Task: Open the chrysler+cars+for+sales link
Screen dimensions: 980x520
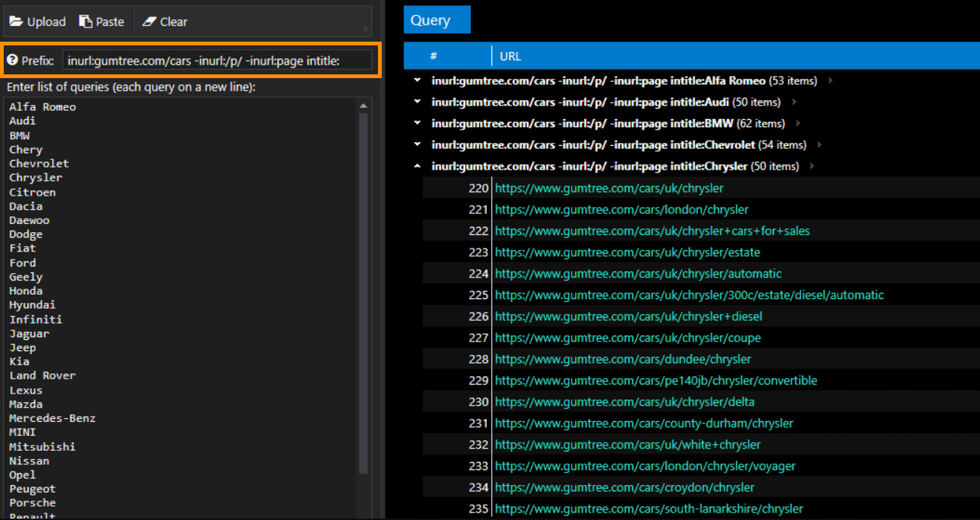Action: [x=652, y=231]
